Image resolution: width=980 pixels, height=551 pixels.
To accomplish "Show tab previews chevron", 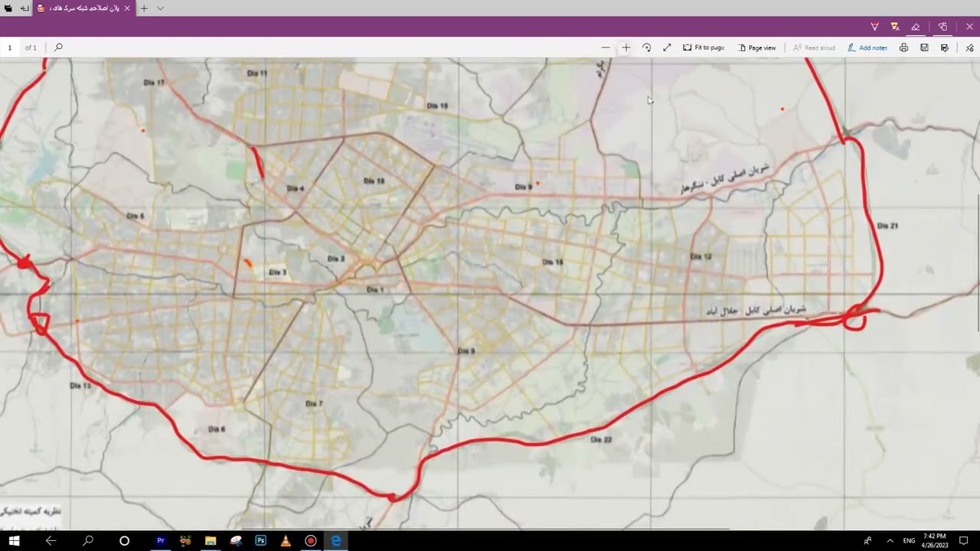I will [x=160, y=8].
